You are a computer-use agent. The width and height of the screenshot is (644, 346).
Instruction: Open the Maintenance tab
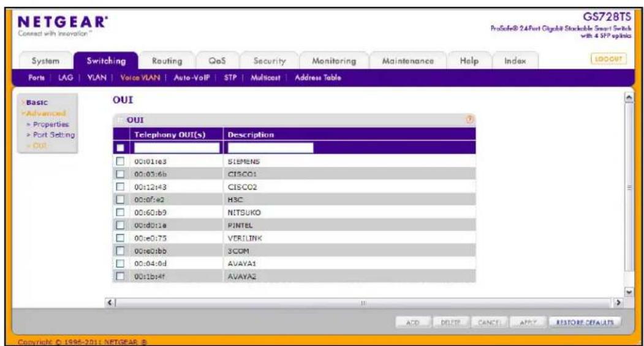point(408,61)
